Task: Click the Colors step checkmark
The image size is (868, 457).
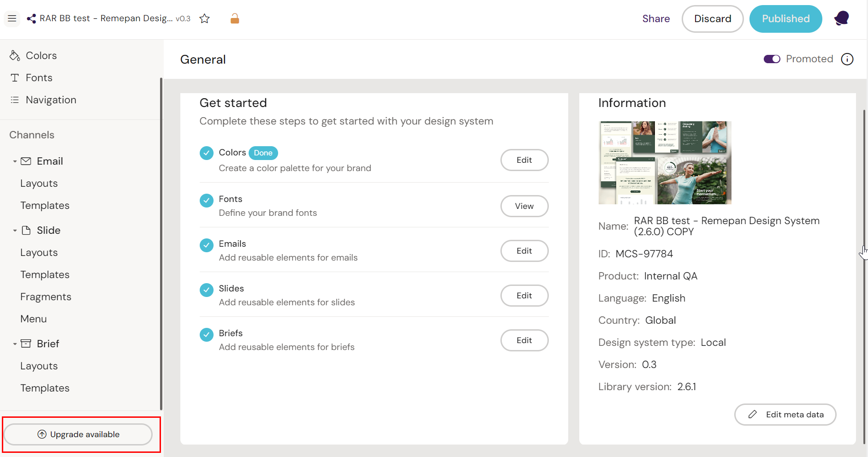Action: tap(207, 153)
